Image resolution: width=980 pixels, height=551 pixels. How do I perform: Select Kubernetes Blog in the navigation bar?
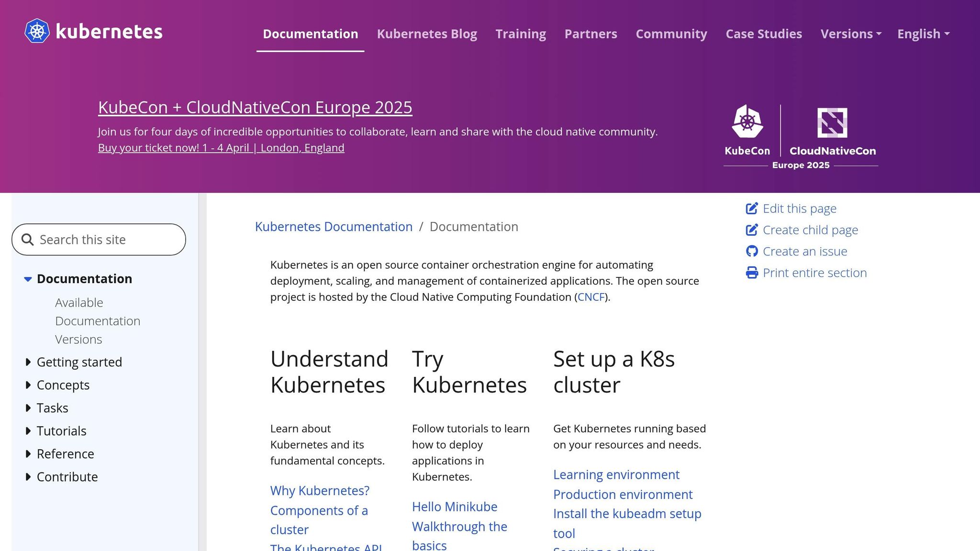tap(427, 33)
